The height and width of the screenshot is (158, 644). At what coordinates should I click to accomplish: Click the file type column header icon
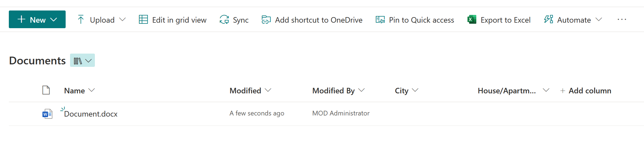coord(46,90)
